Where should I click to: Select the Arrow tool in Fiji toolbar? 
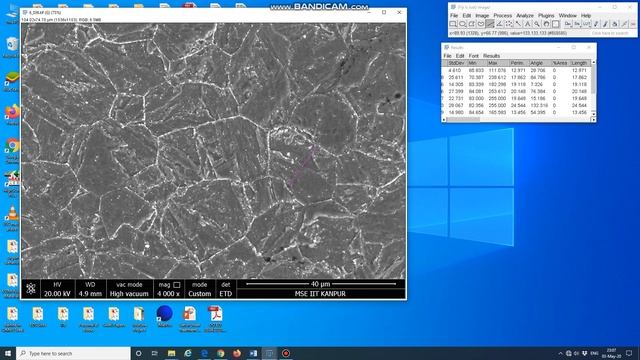coord(624,24)
